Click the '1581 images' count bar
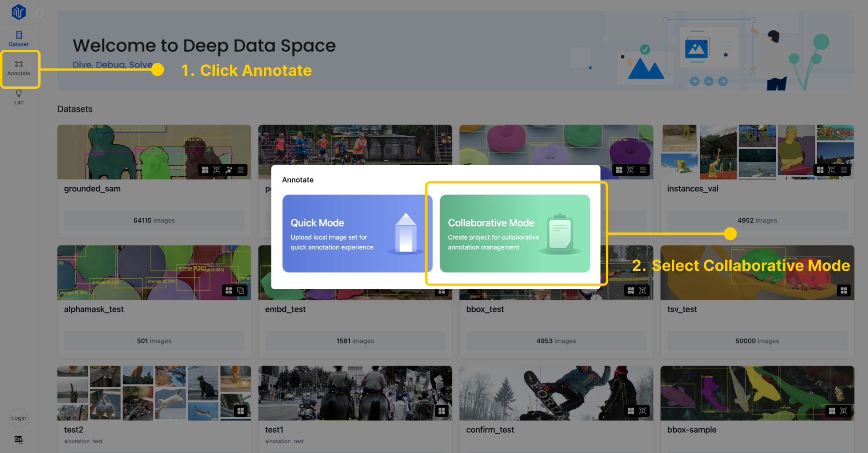Image resolution: width=868 pixels, height=453 pixels. coord(355,341)
